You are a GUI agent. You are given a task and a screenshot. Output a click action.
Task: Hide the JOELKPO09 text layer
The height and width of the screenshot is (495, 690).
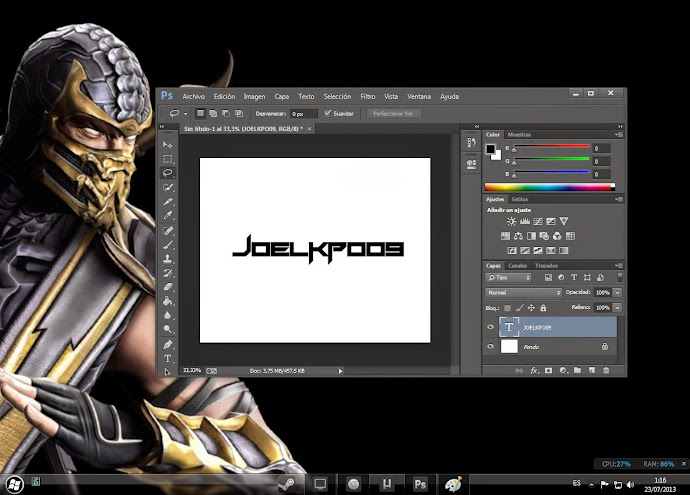(490, 326)
